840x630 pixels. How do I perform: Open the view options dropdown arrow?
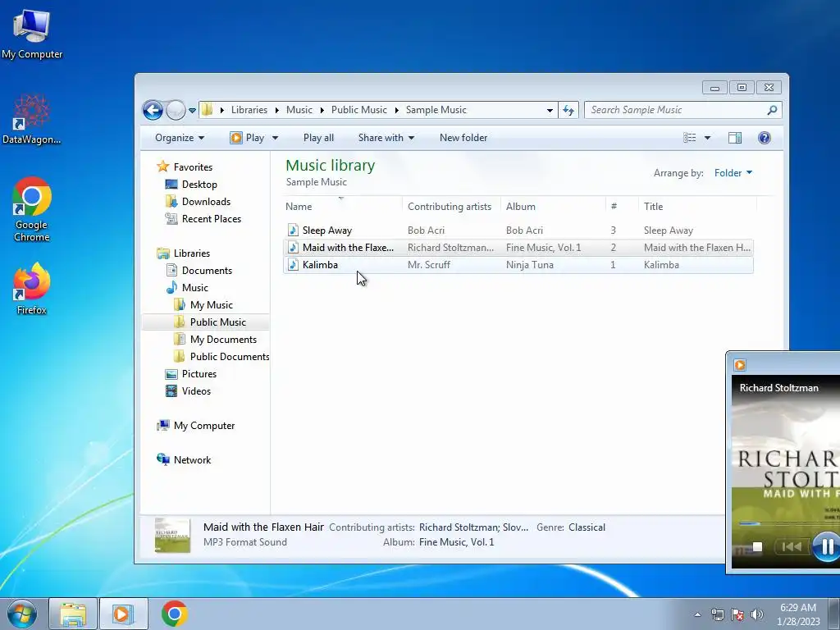coord(707,138)
